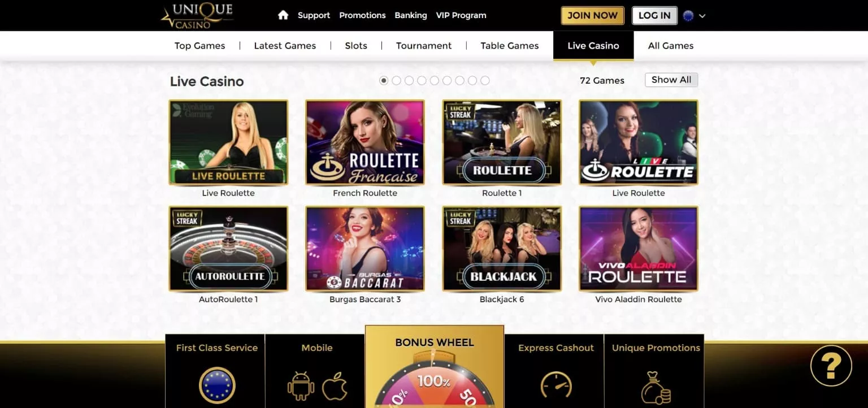Click the Apple logo icon
This screenshot has width=868, height=408.
click(x=335, y=387)
